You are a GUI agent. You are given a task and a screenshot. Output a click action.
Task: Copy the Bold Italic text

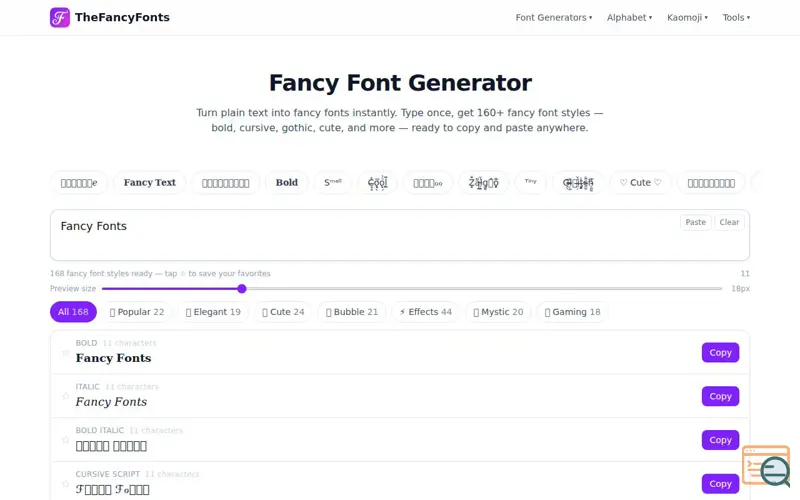(x=720, y=440)
